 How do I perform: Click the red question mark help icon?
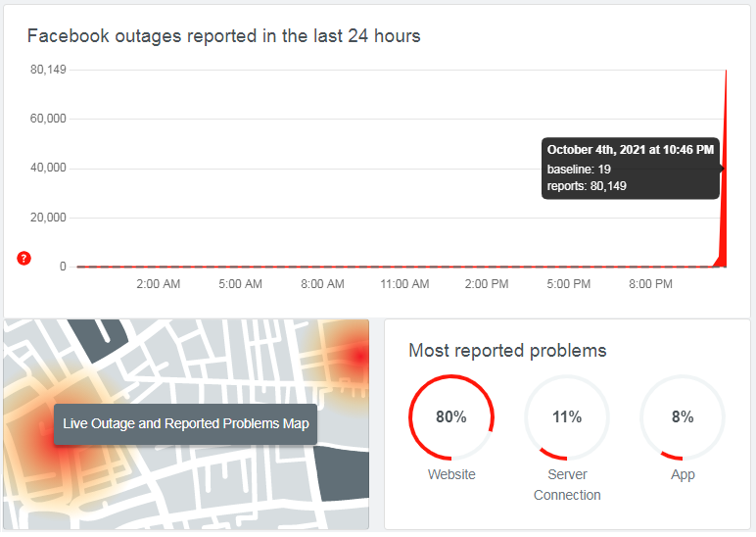(x=24, y=258)
